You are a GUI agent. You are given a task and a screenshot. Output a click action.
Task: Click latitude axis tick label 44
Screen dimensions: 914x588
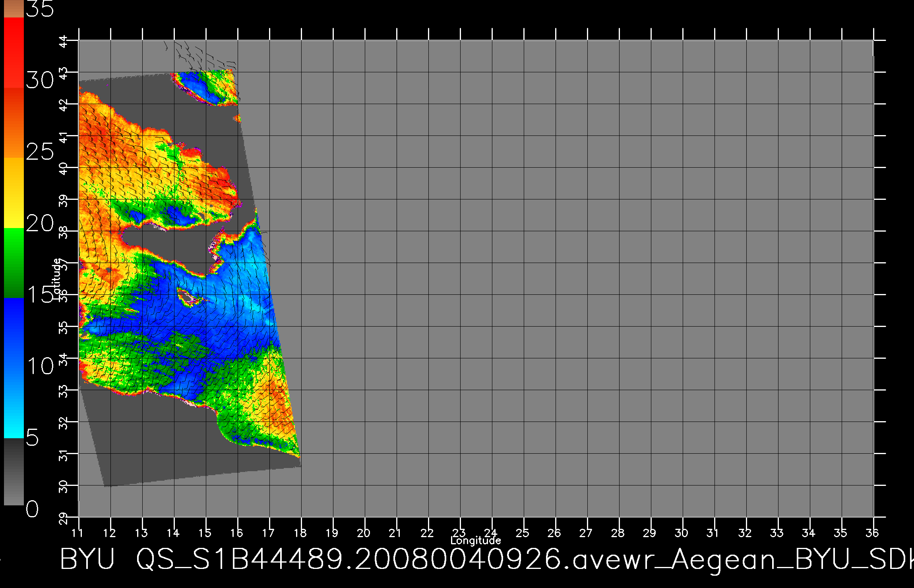[x=63, y=42]
